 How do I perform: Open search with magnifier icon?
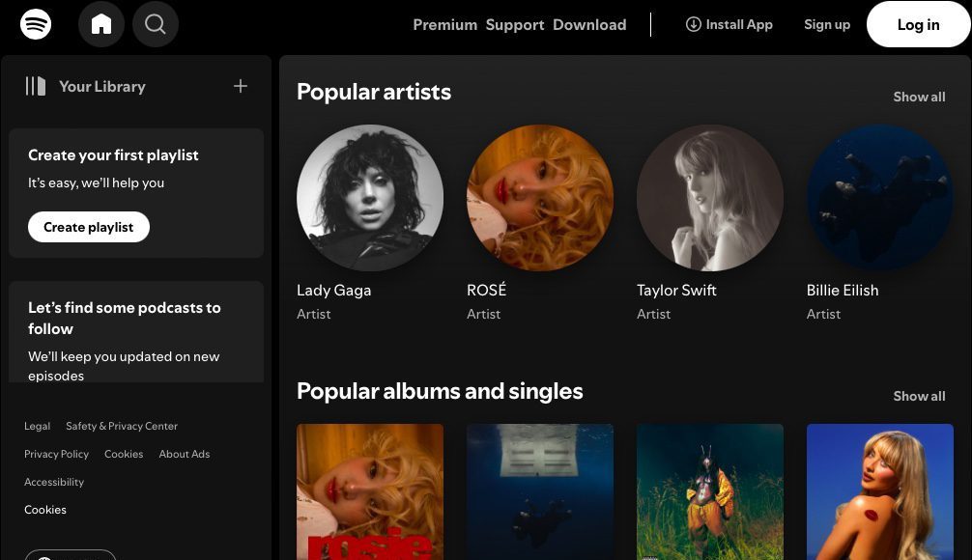point(155,24)
